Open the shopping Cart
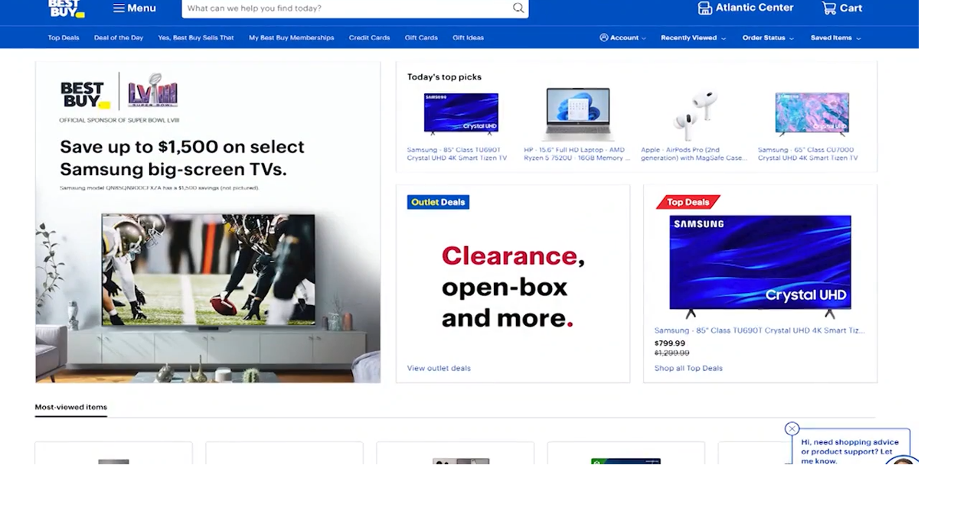980x514 pixels. click(x=842, y=8)
